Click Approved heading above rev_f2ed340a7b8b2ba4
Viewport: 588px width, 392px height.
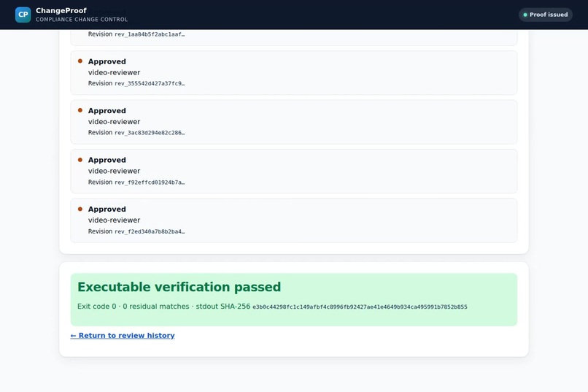pyautogui.click(x=107, y=209)
